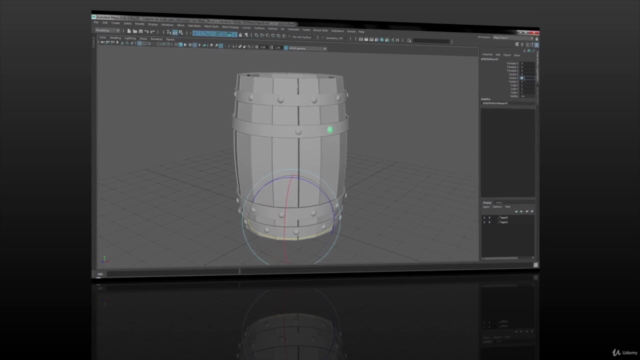Open the Mesh Tools menu
The image size is (640, 360).
coord(211,27)
